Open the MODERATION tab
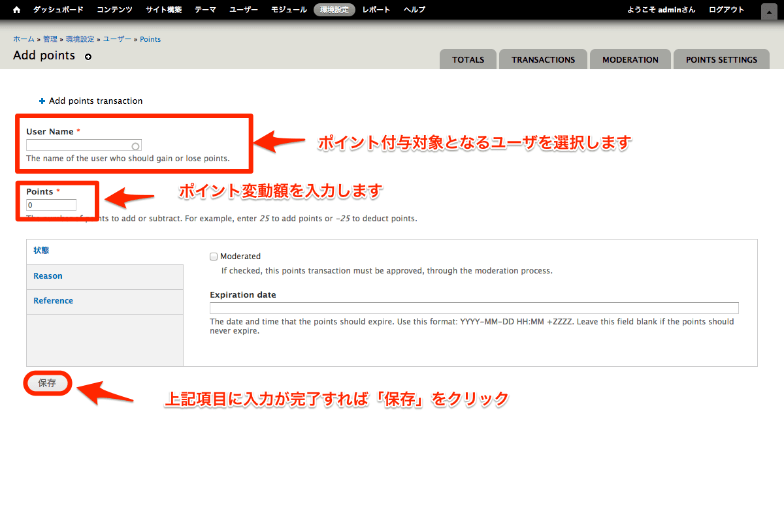This screenshot has height=532, width=784. tap(630, 59)
